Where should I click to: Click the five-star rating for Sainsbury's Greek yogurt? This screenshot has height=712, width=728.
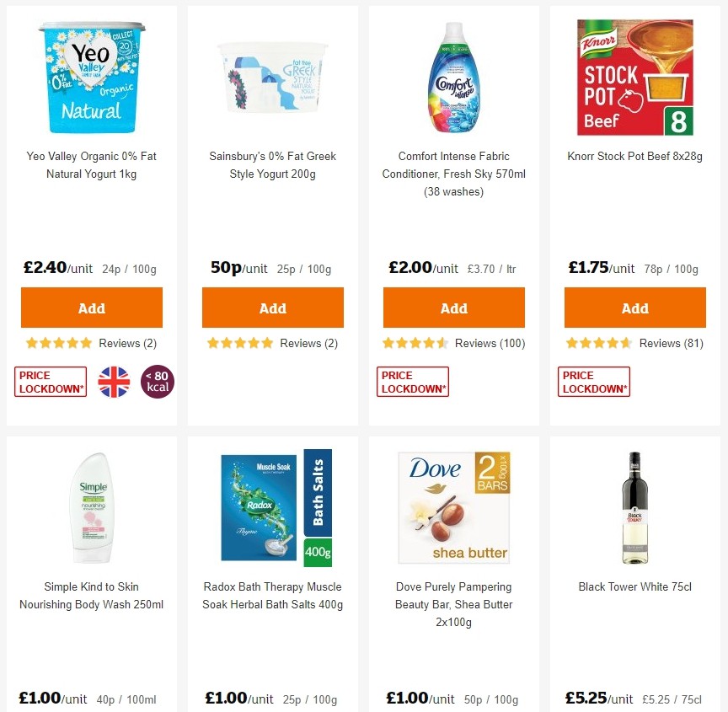pyautogui.click(x=240, y=343)
